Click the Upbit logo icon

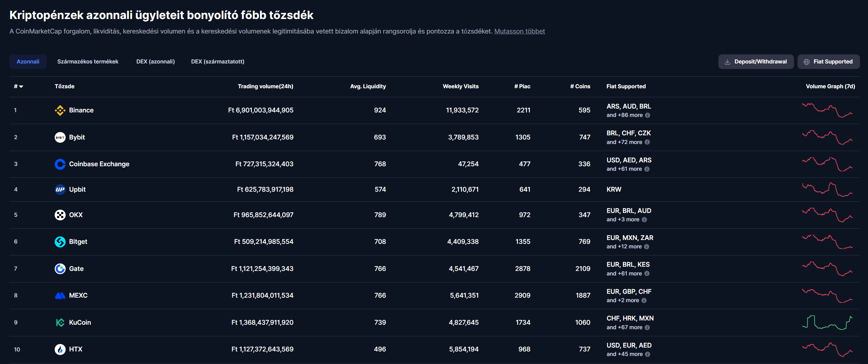[x=60, y=189]
